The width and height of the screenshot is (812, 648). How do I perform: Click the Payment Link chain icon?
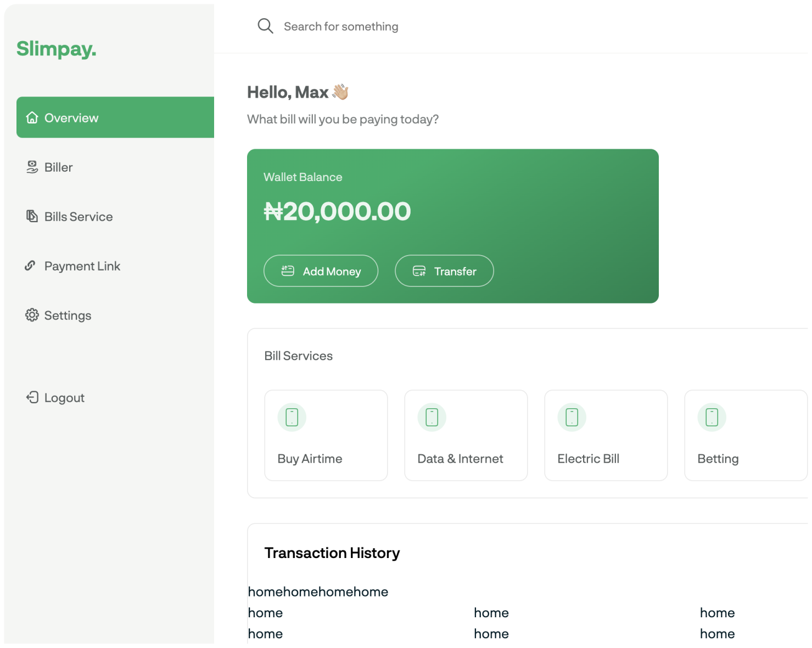click(31, 266)
